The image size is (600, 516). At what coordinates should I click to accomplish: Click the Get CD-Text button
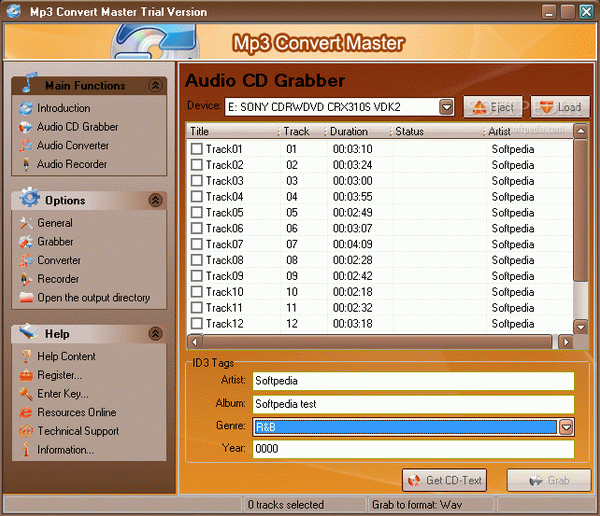tap(445, 480)
